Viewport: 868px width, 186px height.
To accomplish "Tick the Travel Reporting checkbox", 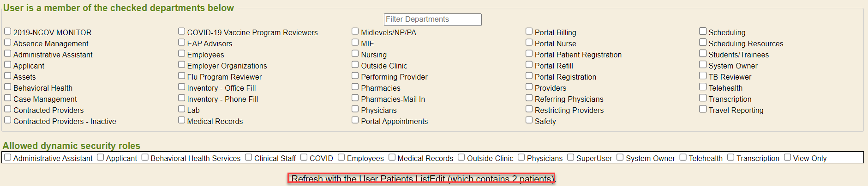I will (703, 109).
